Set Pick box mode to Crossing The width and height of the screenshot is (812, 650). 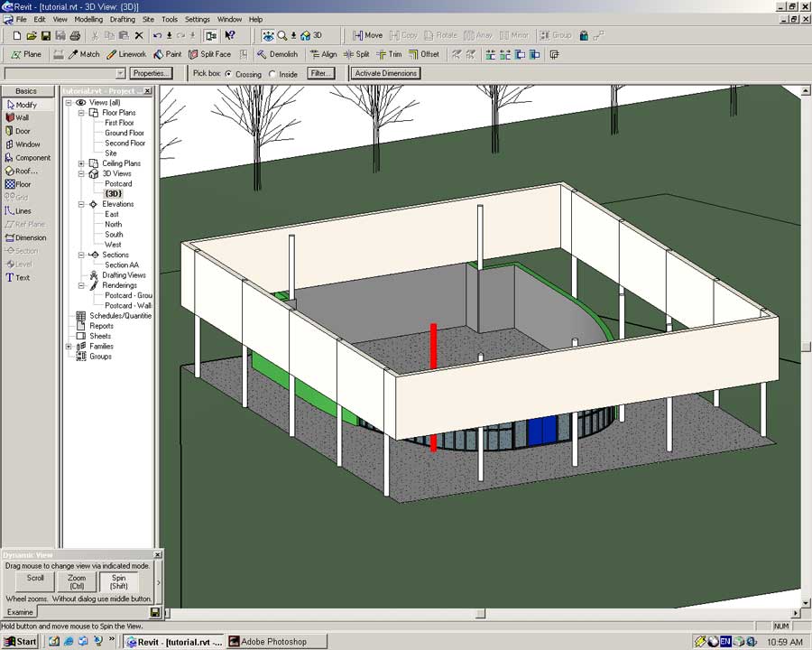(x=228, y=74)
